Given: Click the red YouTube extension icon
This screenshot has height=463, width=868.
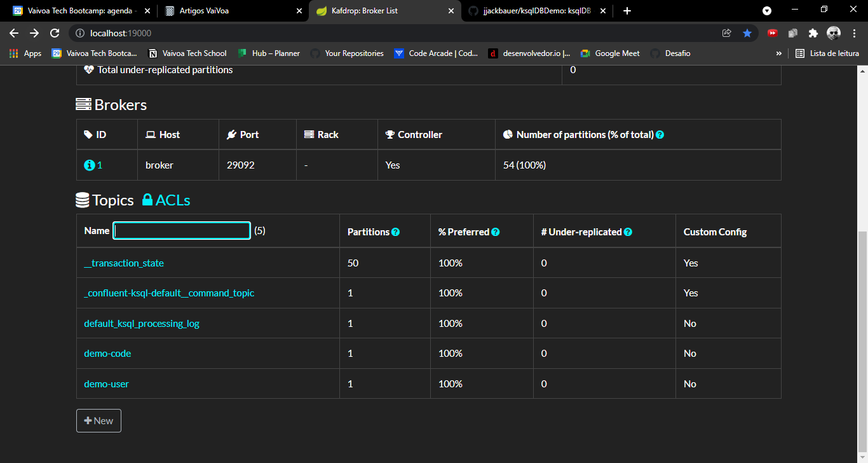Looking at the screenshot, I should coord(773,33).
